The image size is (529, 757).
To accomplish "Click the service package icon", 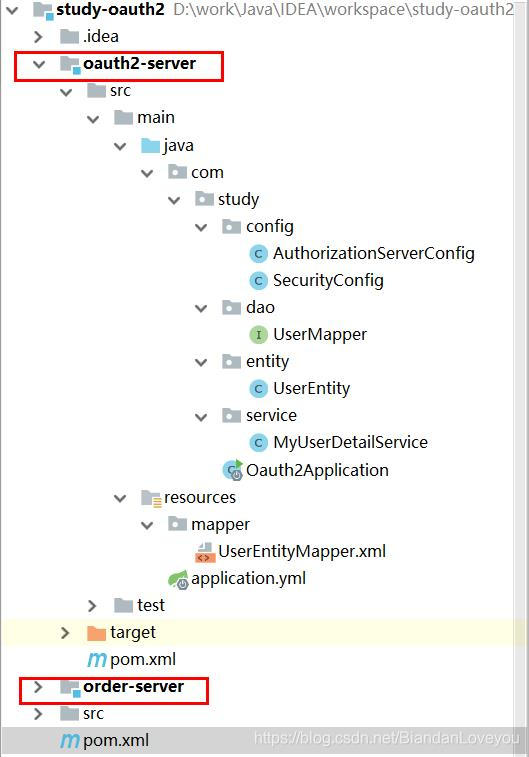I will [231, 415].
